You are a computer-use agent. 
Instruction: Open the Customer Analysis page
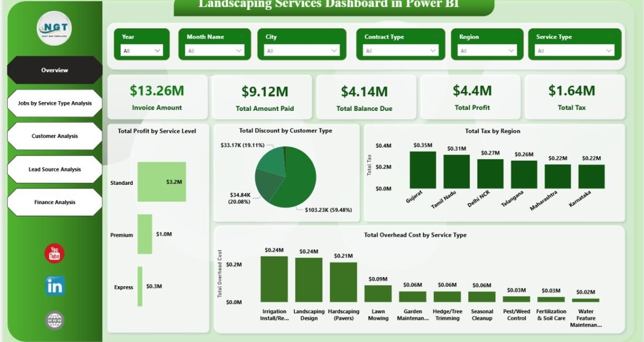(55, 136)
